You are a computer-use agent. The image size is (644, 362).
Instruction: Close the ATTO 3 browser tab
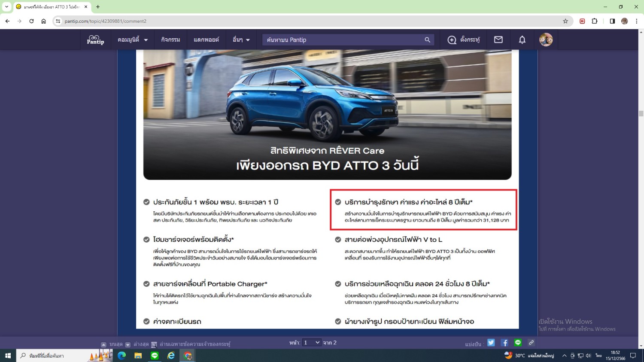pos(86,7)
